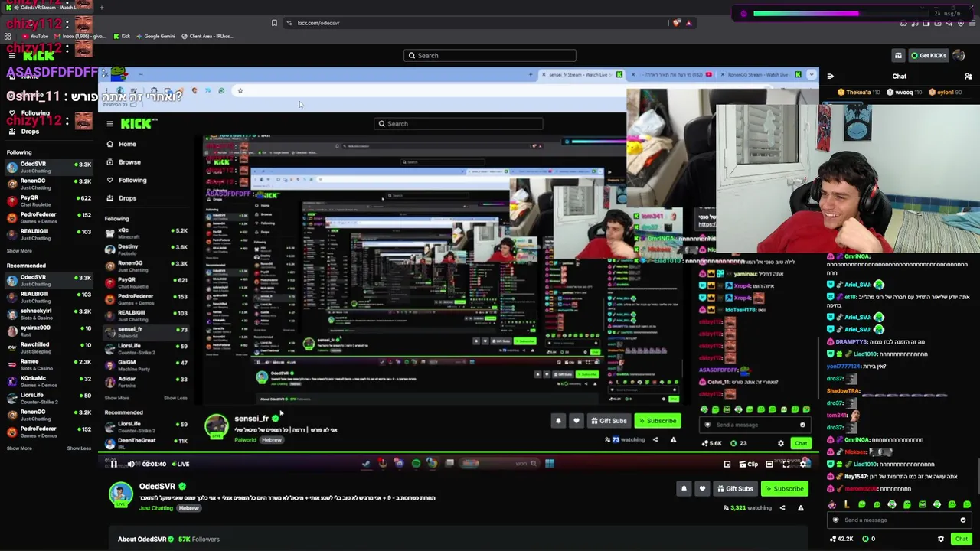Subscribe to OdedSVR's channel
980x551 pixels.
pos(784,488)
